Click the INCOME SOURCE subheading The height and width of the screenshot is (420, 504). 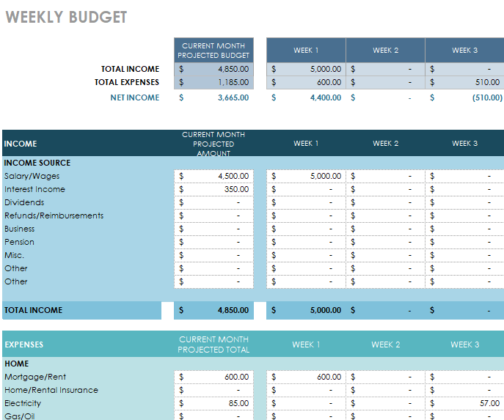coord(37,163)
